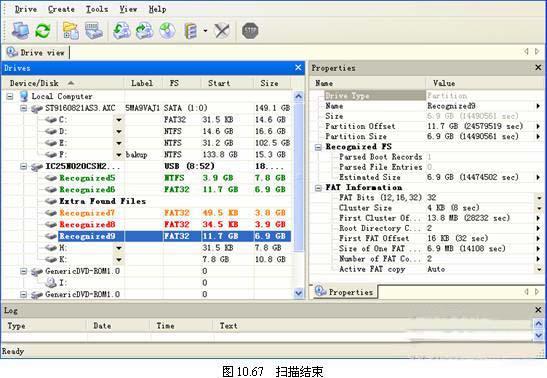Collapse the FAT Information property group
Screen dimensions: 547x378
tap(318, 188)
